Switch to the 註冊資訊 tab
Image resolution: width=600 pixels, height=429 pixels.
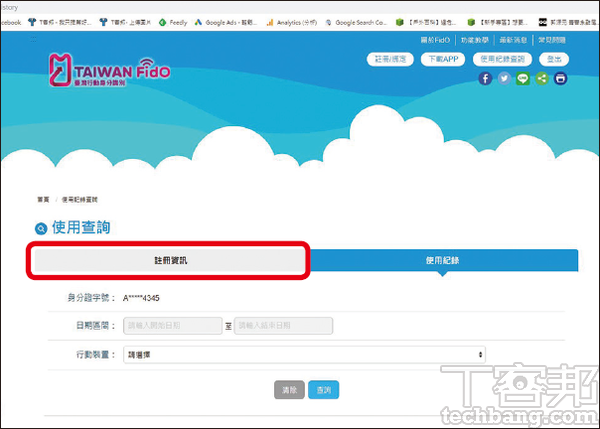tap(170, 261)
